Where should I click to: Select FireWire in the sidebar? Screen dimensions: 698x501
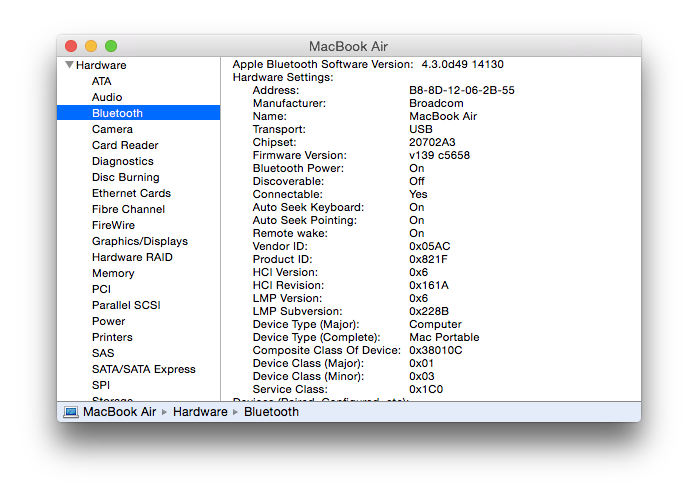click(114, 225)
